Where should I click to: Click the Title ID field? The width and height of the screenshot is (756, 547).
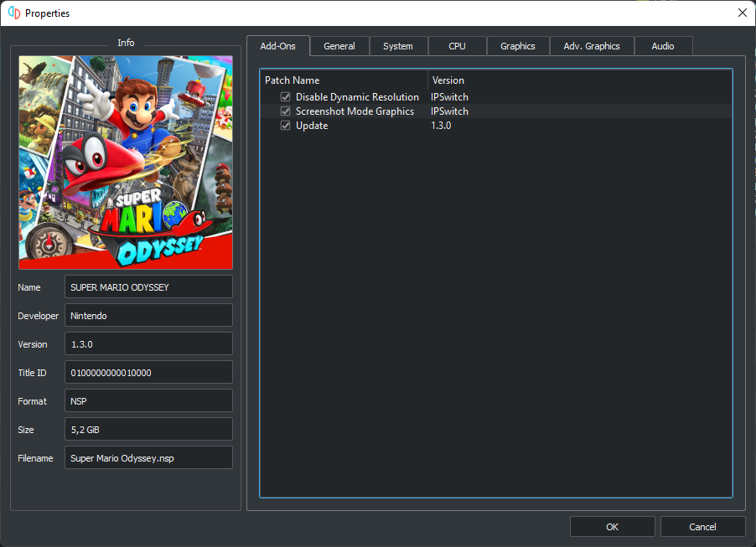148,373
